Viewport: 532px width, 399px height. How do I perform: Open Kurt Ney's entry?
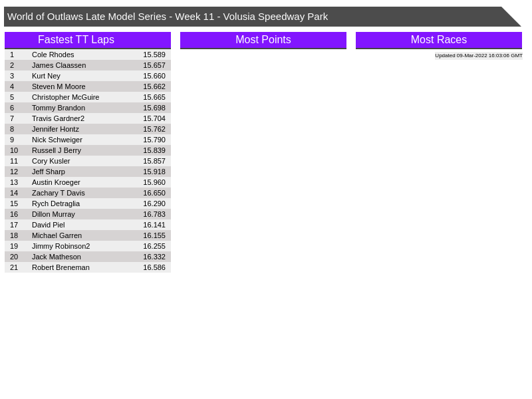pos(46,76)
